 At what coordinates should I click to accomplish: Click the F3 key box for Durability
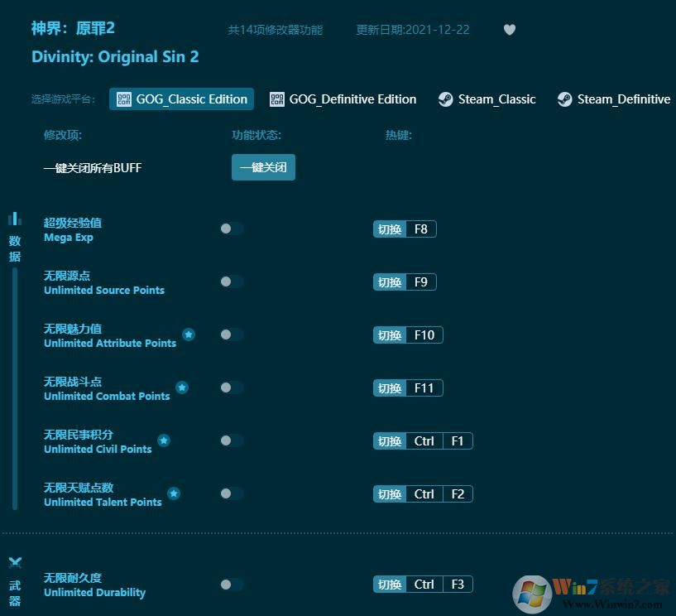[458, 585]
